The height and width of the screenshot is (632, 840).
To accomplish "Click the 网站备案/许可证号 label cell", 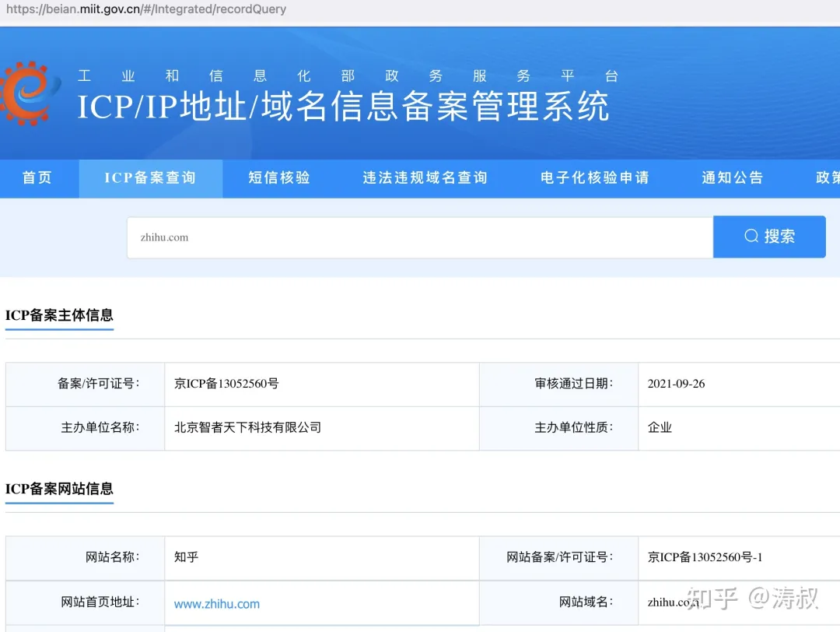I will point(558,558).
